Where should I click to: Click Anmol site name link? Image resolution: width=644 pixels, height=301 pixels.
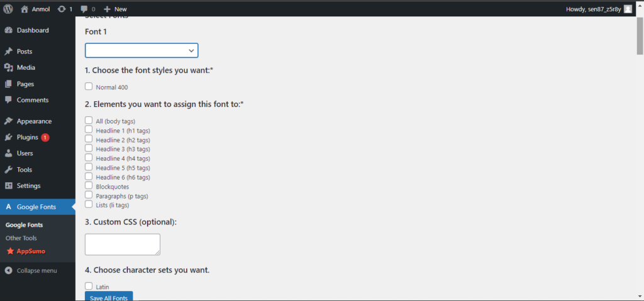click(x=40, y=9)
